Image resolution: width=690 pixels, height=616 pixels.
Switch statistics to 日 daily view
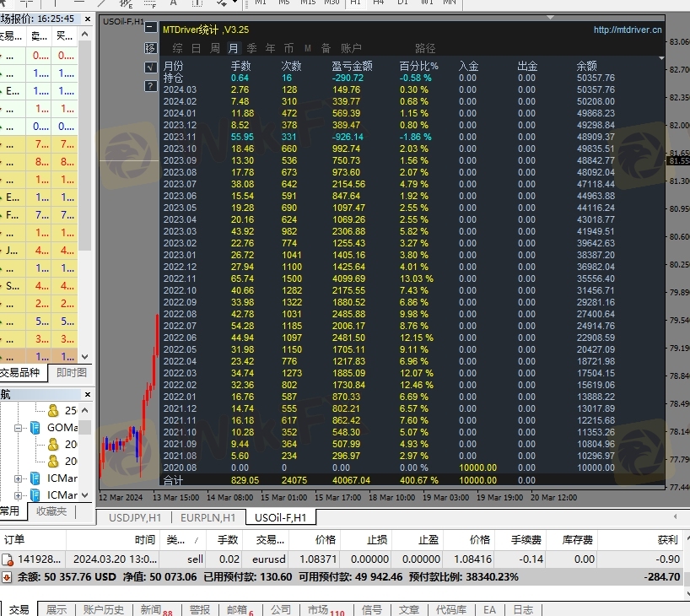pyautogui.click(x=196, y=49)
